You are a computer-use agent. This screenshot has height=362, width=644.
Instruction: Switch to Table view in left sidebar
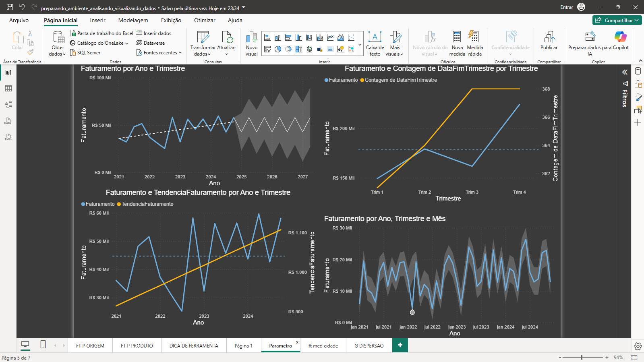[8, 89]
